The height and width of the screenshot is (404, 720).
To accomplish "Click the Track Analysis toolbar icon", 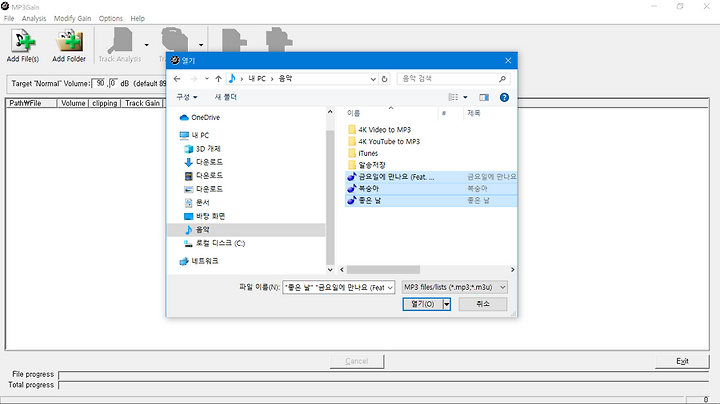I will [x=120, y=45].
